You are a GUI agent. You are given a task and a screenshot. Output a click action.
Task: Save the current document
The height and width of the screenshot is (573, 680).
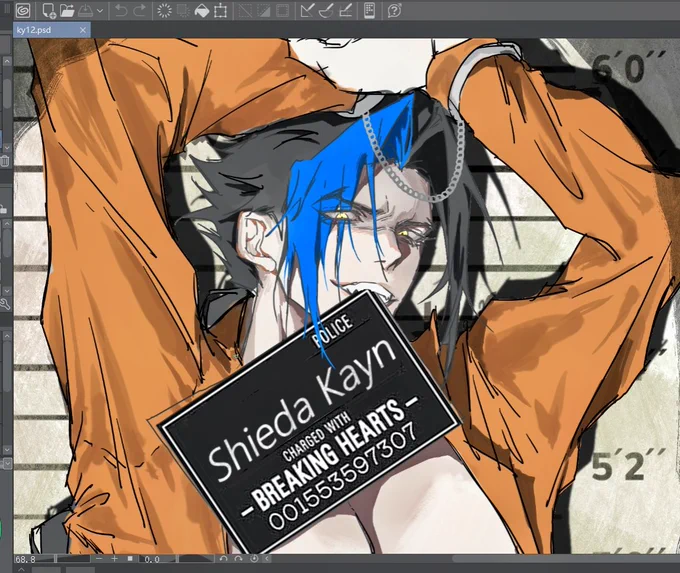click(85, 10)
